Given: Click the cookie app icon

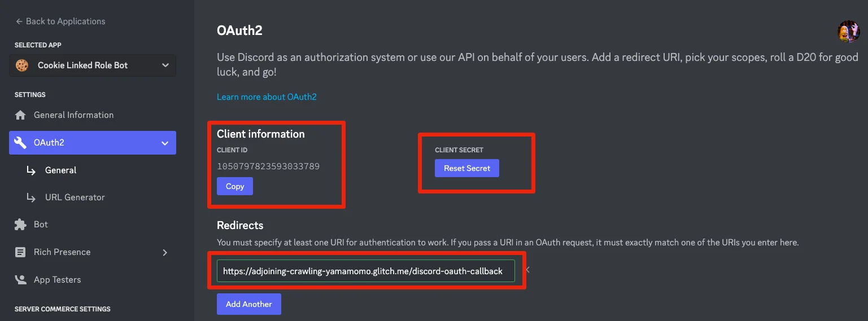Looking at the screenshot, I should coord(22,65).
